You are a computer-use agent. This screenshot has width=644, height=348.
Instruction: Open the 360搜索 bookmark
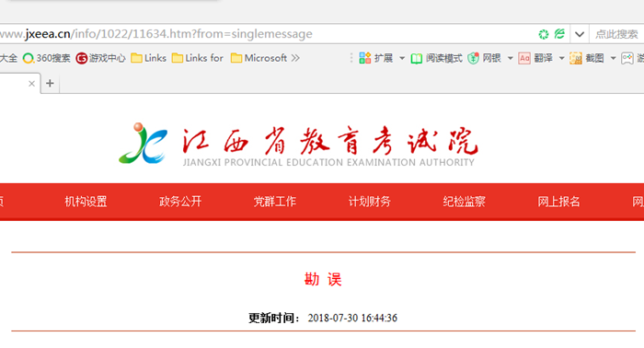46,58
